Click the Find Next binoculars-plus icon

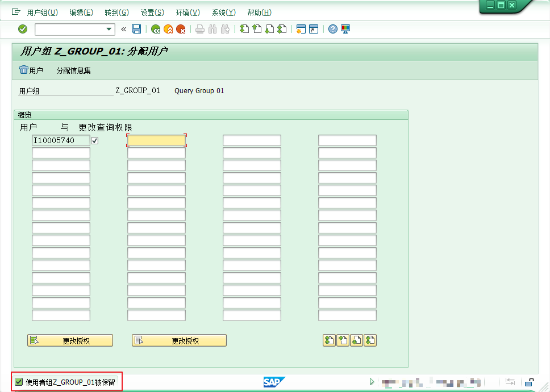point(225,29)
